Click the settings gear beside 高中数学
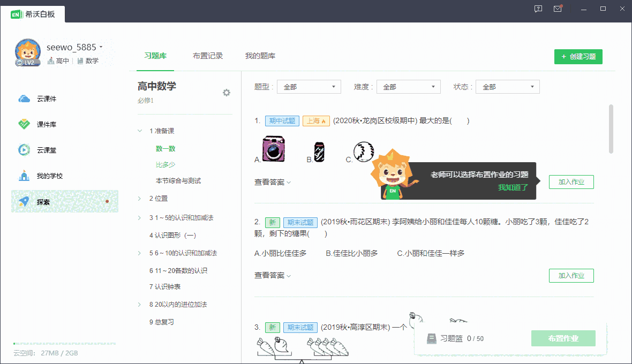 (x=227, y=92)
